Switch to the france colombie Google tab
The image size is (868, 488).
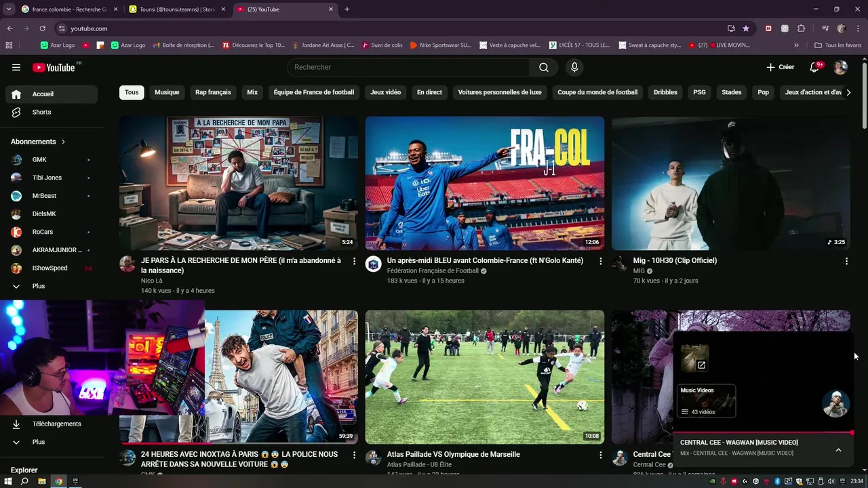point(69,9)
